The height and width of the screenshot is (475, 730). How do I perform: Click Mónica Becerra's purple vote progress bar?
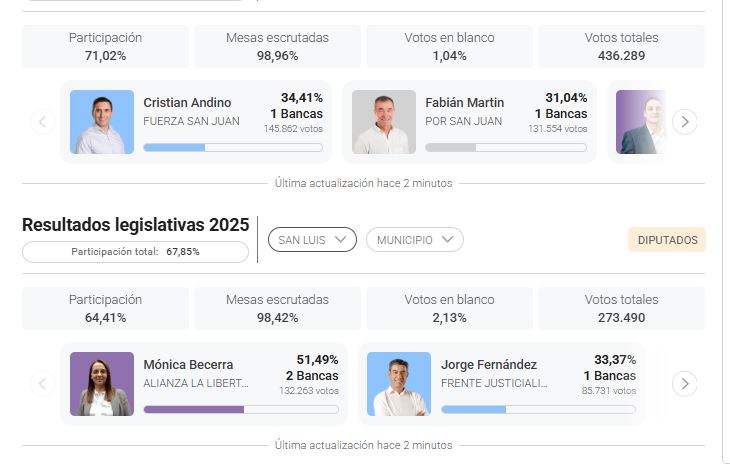(241, 409)
